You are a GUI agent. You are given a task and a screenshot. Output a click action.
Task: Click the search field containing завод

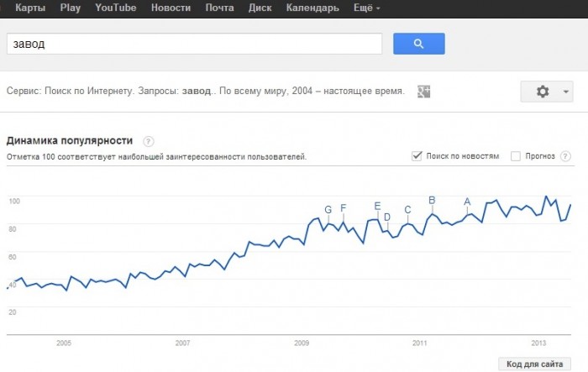[193, 44]
